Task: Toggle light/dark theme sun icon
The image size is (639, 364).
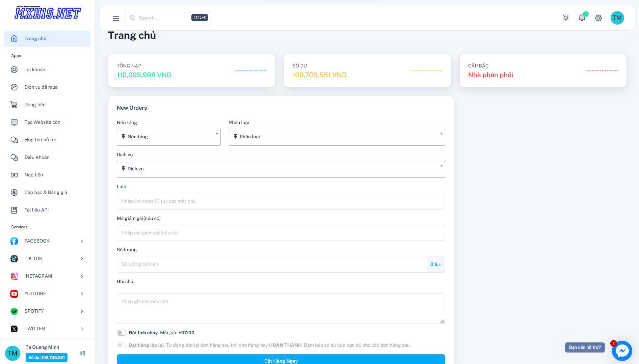Action: (x=566, y=18)
